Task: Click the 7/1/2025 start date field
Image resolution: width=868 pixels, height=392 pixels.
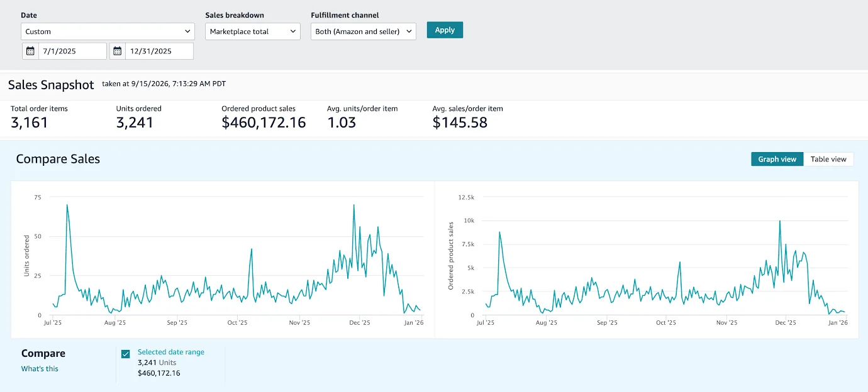Action: tap(72, 51)
